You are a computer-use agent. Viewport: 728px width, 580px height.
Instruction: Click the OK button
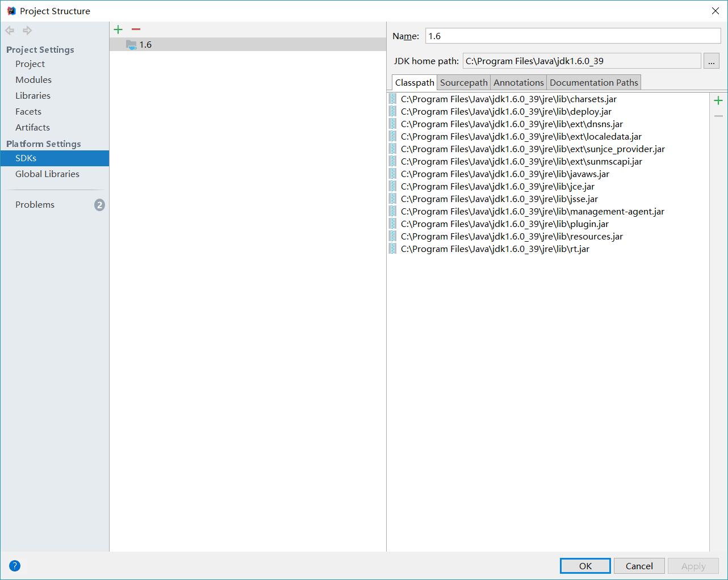585,566
